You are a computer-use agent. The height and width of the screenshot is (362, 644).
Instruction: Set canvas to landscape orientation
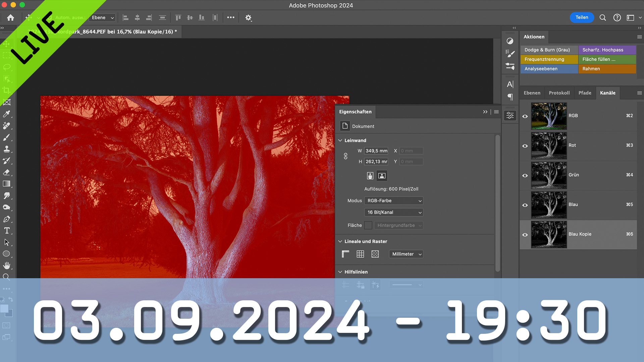click(382, 176)
